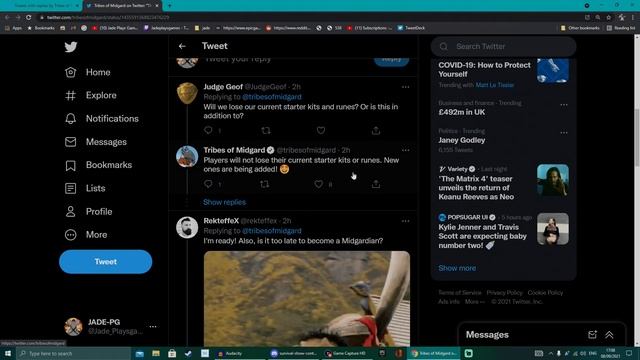
Task: Open more options on Judge Geof's tweet
Action: click(x=405, y=87)
